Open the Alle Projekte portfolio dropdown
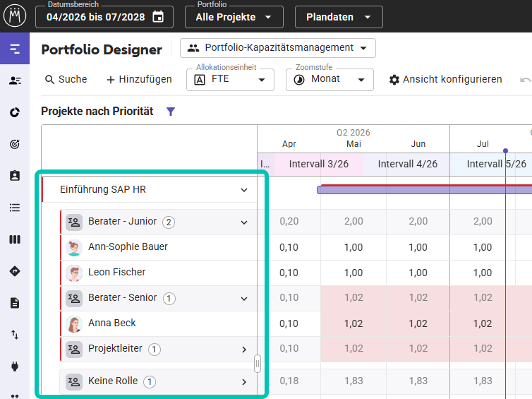 coord(234,17)
